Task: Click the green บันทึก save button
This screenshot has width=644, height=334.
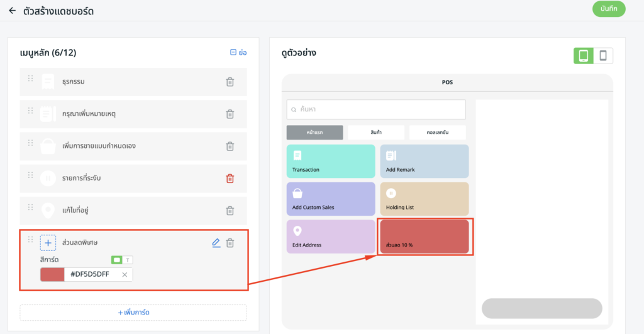Action: (x=608, y=9)
